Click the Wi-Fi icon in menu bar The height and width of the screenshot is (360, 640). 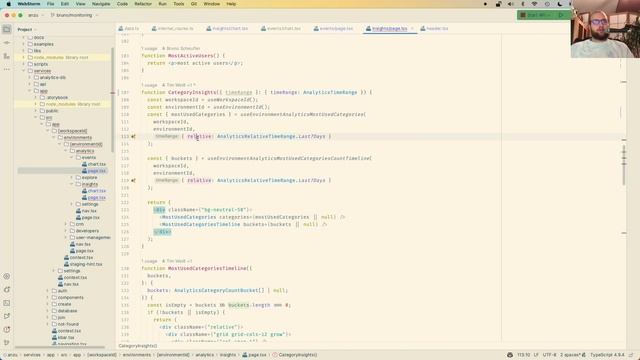[x=534, y=4]
